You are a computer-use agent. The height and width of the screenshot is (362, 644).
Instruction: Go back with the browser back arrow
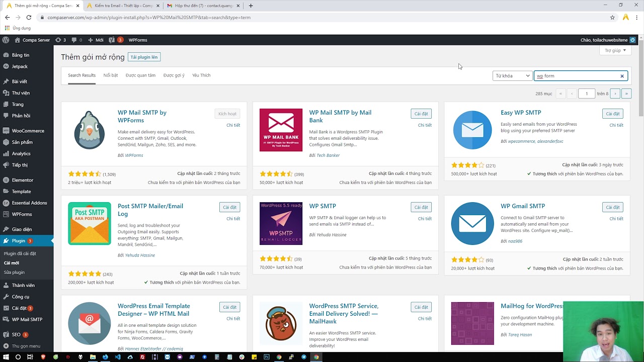click(x=7, y=17)
